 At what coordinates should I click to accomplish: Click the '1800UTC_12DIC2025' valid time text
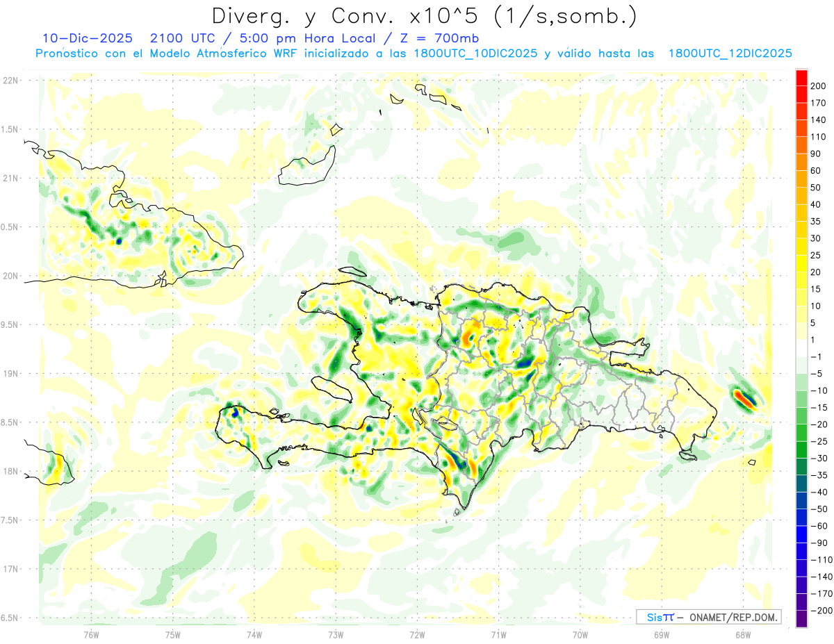730,53
